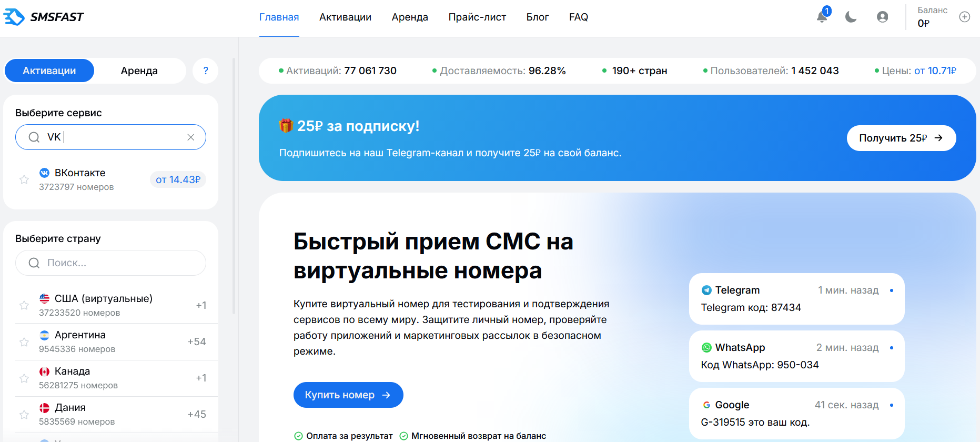Click the sidebar vertical scrollbar

tap(234, 185)
